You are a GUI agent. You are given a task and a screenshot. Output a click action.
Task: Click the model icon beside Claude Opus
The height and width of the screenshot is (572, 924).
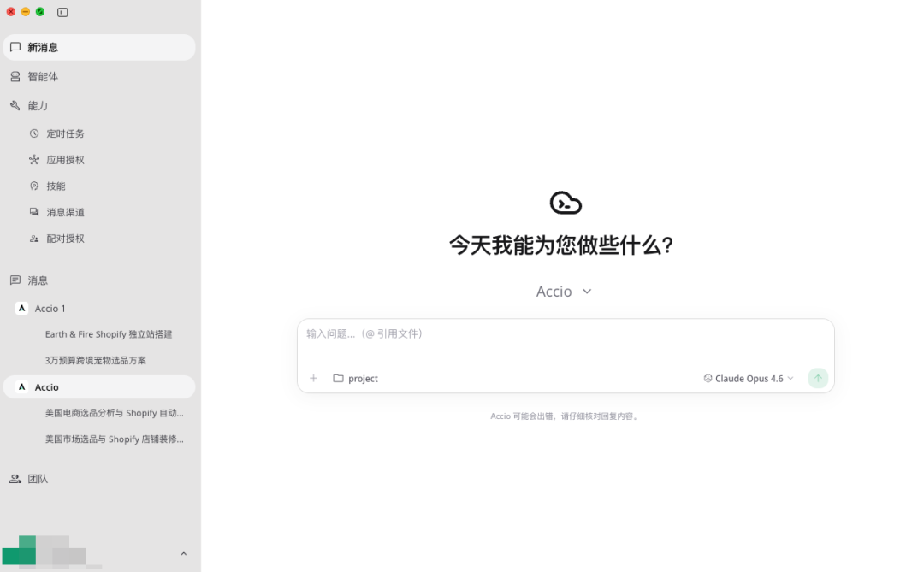pos(708,378)
